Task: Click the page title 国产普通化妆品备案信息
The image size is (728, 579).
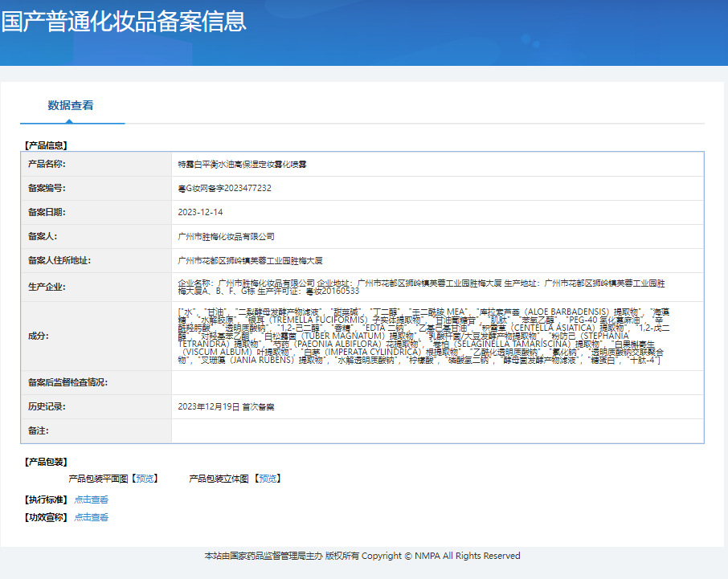Action: 124,22
